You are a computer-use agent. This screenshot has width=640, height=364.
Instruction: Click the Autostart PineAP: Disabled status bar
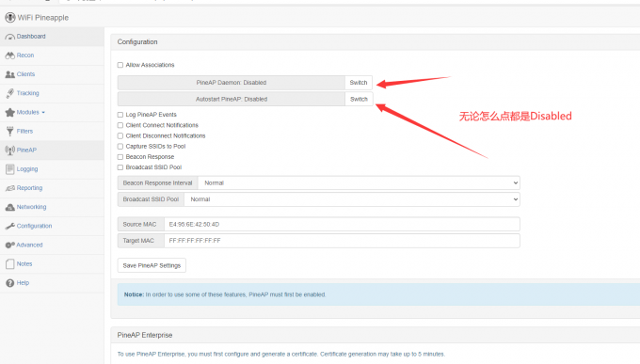tap(231, 99)
